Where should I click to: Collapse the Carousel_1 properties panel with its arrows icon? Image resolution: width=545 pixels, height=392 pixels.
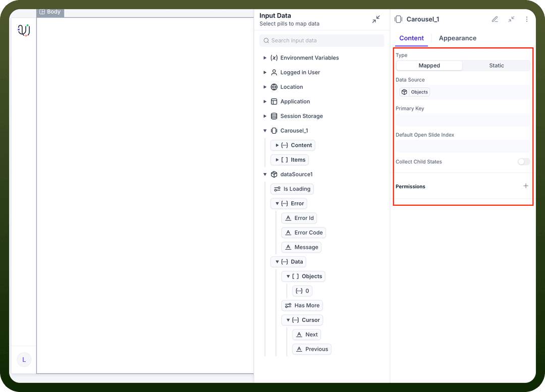click(511, 20)
